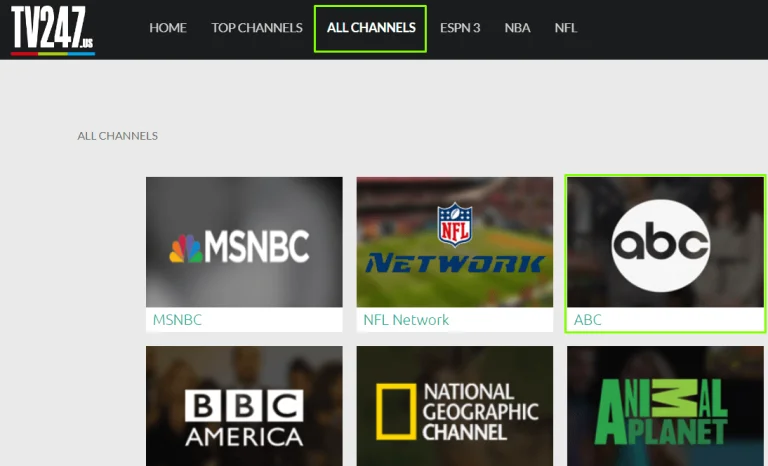
Task: Open the ESPN 3 menu item
Action: [x=460, y=28]
